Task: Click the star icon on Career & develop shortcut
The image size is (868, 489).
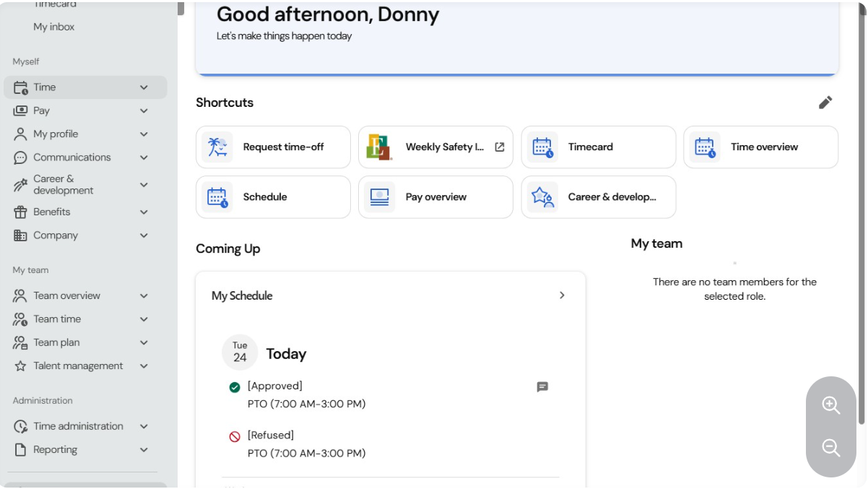Action: tap(542, 197)
